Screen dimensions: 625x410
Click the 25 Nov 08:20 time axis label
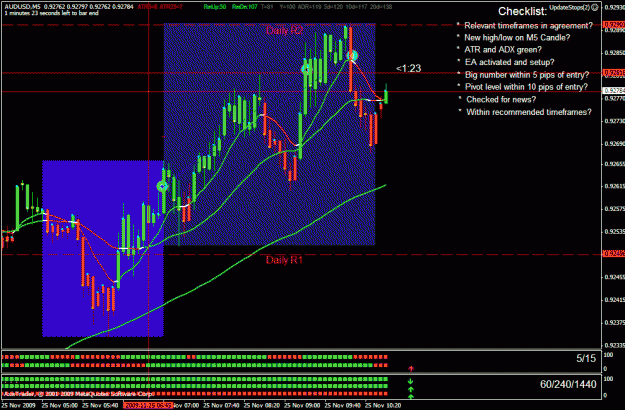262,406
